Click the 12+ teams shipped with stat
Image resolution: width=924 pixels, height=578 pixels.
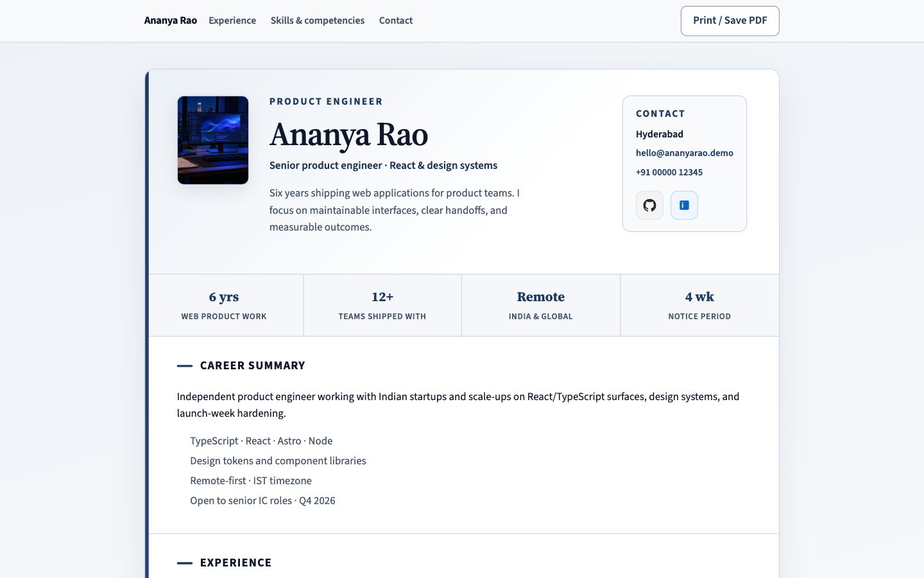pyautogui.click(x=382, y=305)
